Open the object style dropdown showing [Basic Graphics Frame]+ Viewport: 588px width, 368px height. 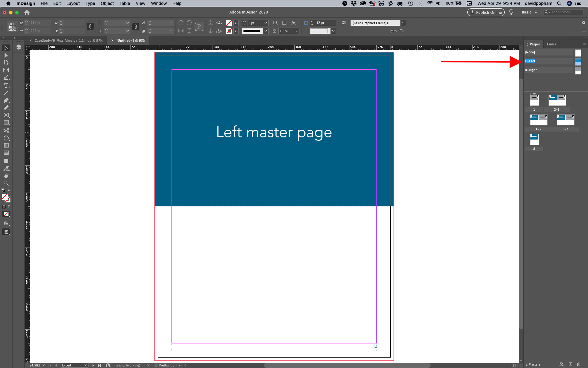[x=403, y=23]
